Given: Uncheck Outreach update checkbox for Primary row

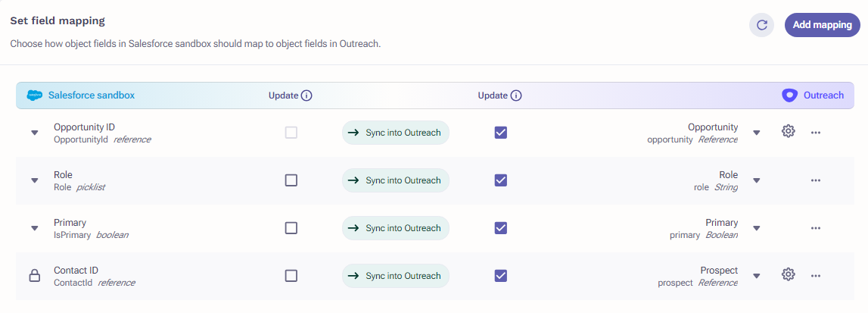Looking at the screenshot, I should point(501,227).
